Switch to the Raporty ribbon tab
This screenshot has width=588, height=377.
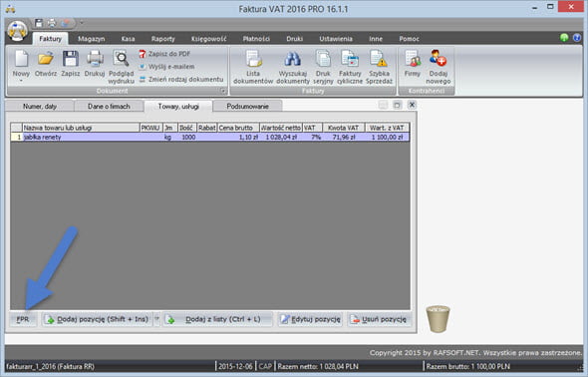click(163, 39)
